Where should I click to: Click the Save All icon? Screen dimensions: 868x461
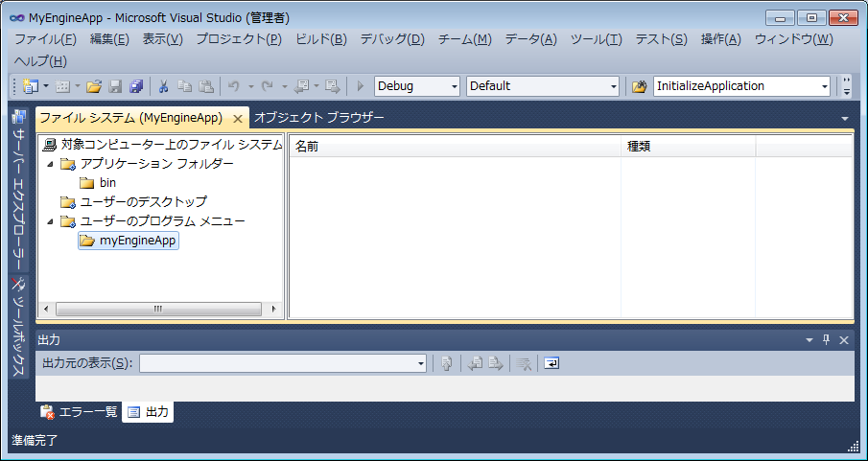(136, 86)
